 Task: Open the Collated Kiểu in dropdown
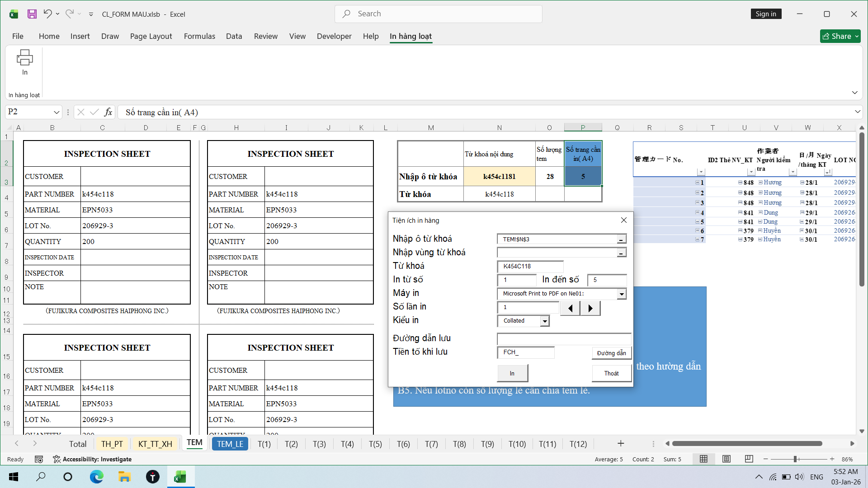pos(545,321)
